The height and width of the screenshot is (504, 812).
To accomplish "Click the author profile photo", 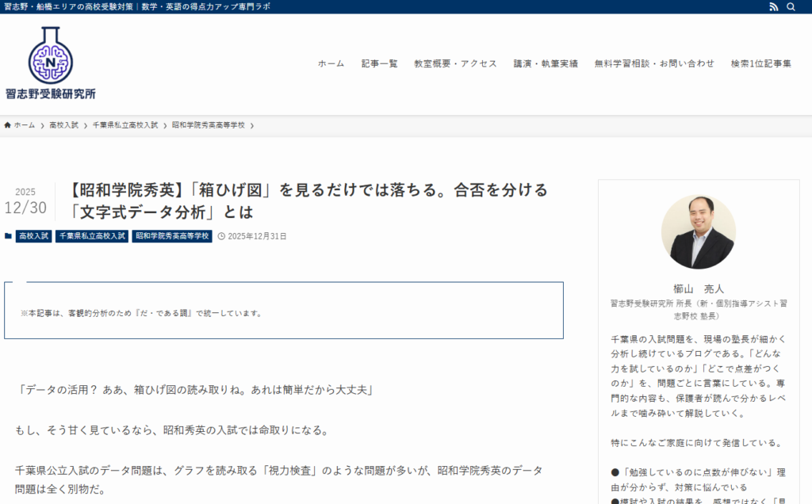I will tap(698, 232).
